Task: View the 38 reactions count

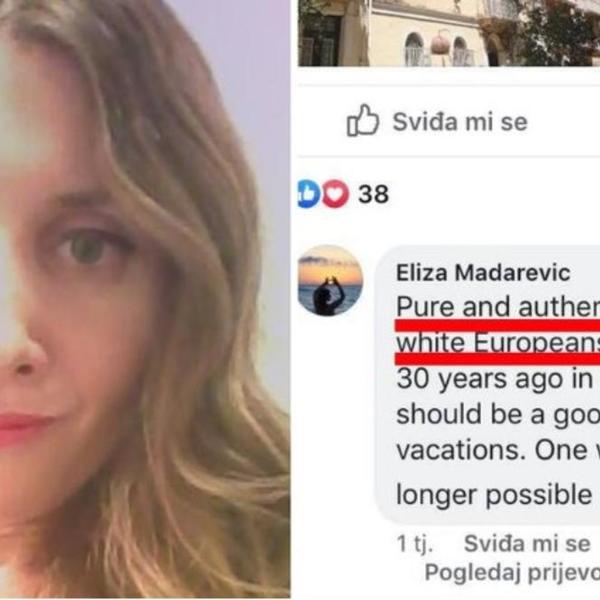Action: (x=373, y=194)
